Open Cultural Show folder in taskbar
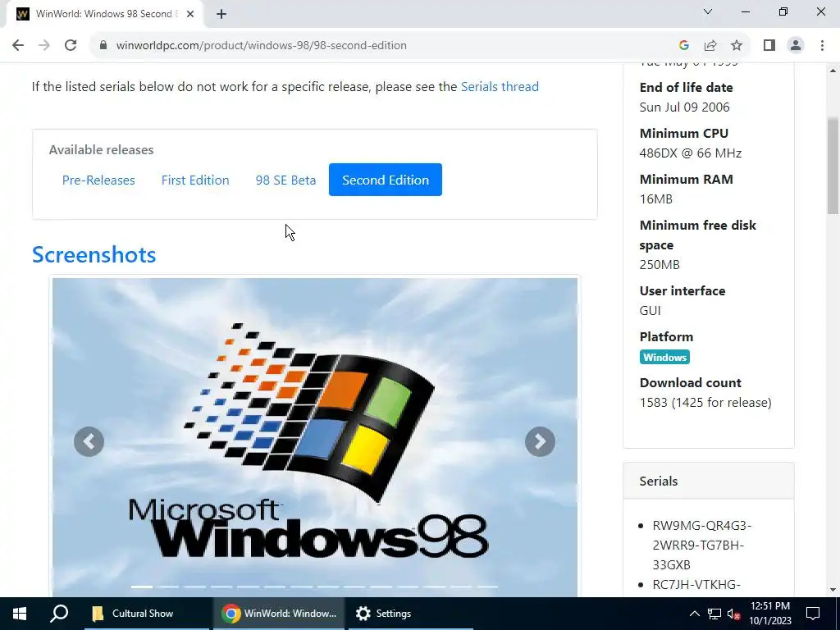Viewport: 840px width, 630px height. [147, 614]
